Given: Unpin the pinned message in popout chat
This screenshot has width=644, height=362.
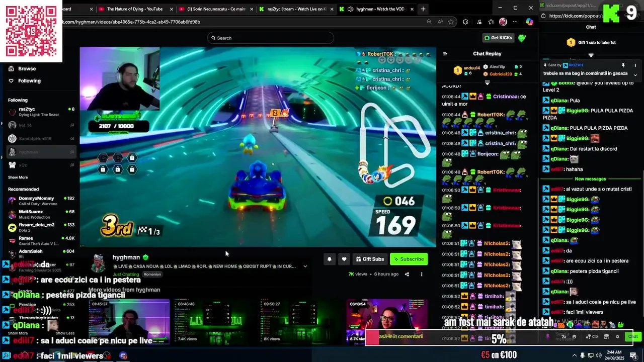Looking at the screenshot, I should [x=623, y=65].
